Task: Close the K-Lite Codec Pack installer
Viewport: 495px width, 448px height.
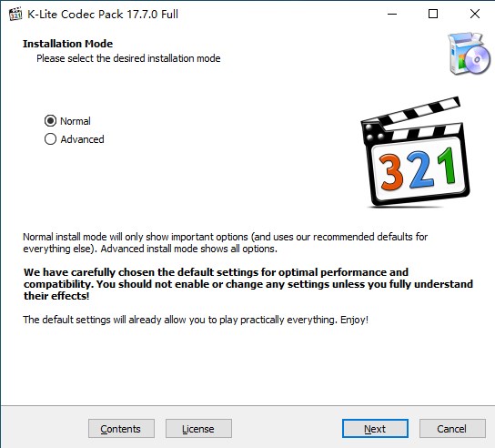Action: pyautogui.click(x=474, y=14)
